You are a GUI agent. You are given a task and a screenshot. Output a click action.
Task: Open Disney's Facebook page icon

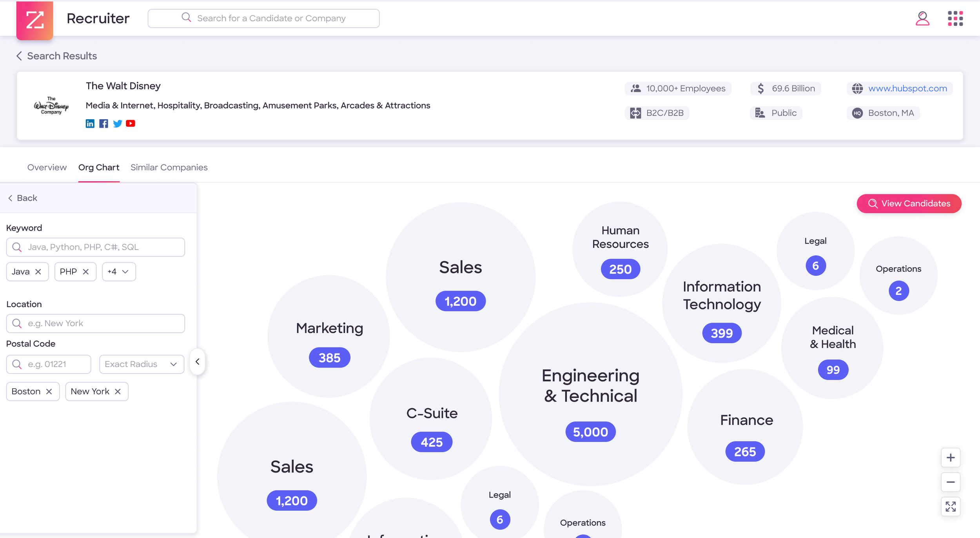[103, 124]
